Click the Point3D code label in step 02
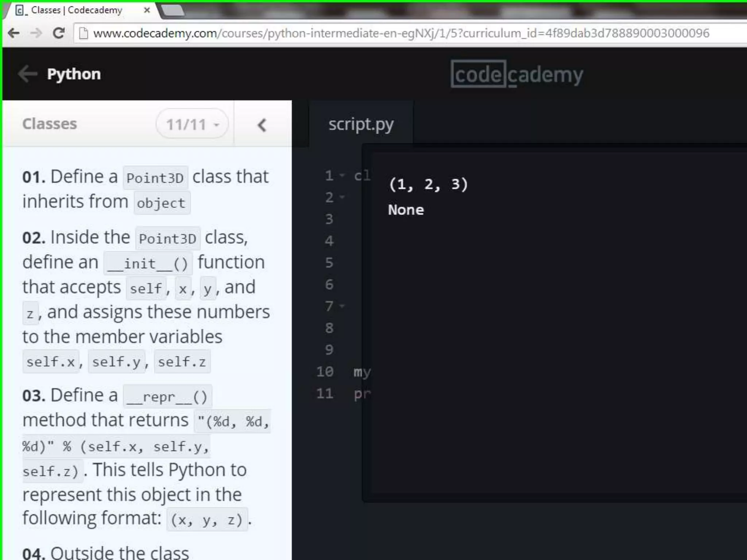Screen dimensions: 747x560 168,238
